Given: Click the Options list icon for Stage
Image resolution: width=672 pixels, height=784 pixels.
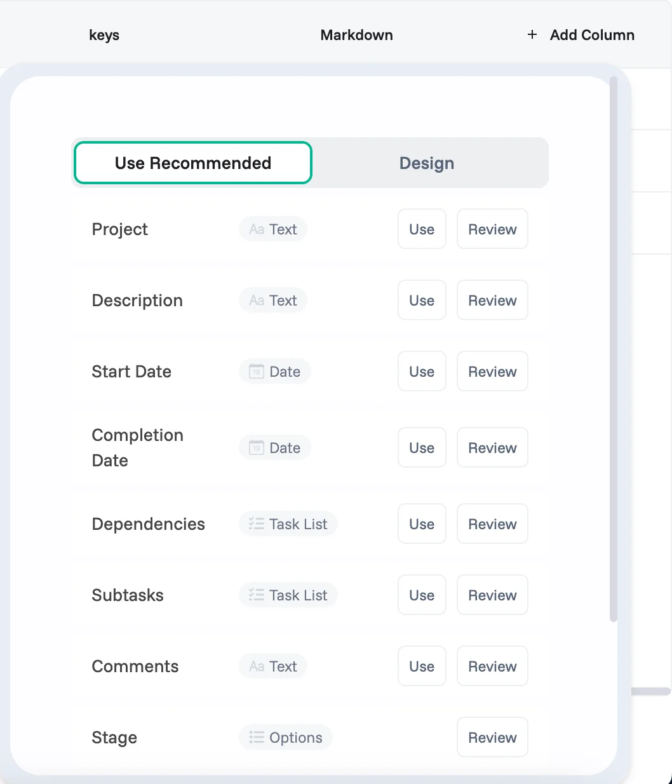Looking at the screenshot, I should click(257, 738).
